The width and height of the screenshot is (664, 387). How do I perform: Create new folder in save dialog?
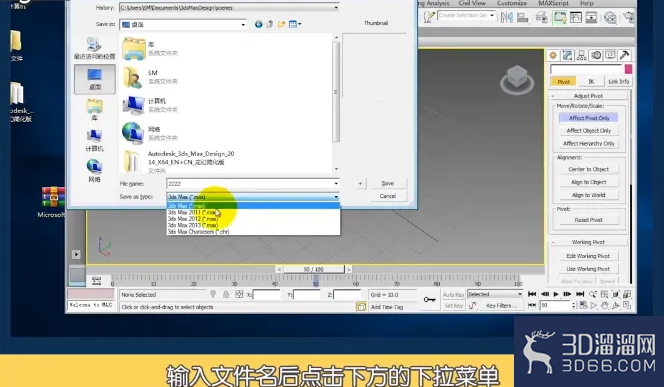coord(281,24)
